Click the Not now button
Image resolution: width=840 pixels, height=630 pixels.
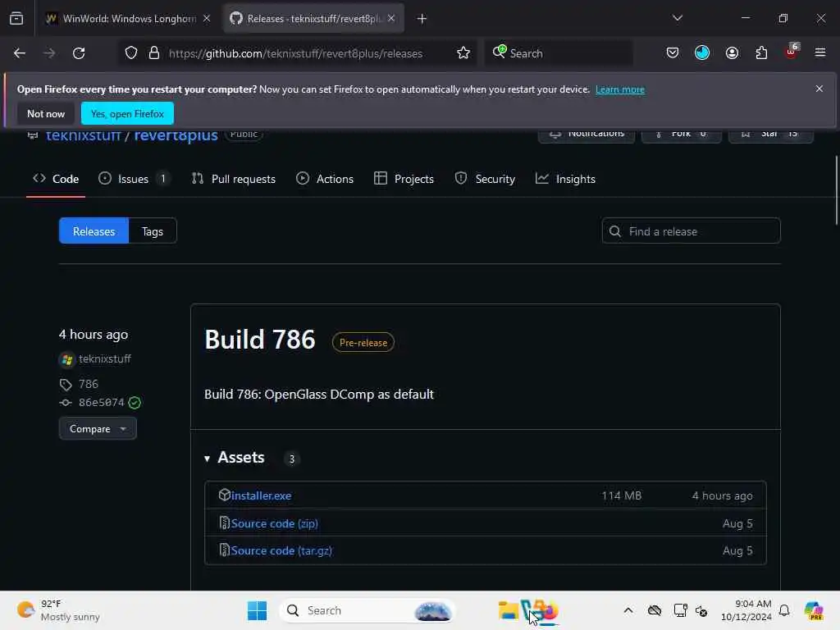(46, 113)
